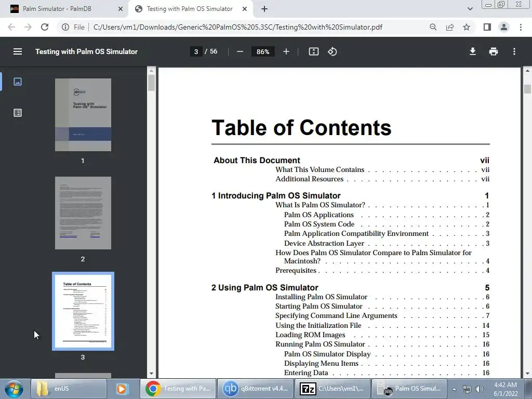Go to Specifying Command Line Arguments entry

click(336, 315)
